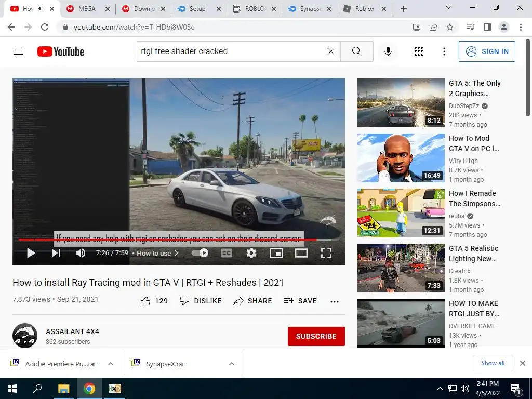Screen dimensions: 532x399
Task: Toggle Chrome side panel
Action: click(x=487, y=27)
